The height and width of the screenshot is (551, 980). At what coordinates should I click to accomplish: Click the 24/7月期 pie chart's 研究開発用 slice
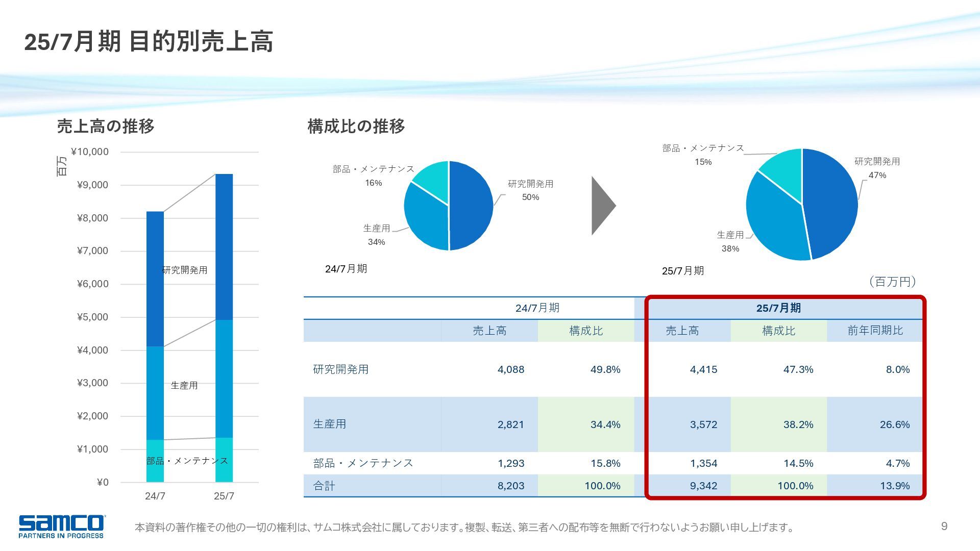472,206
